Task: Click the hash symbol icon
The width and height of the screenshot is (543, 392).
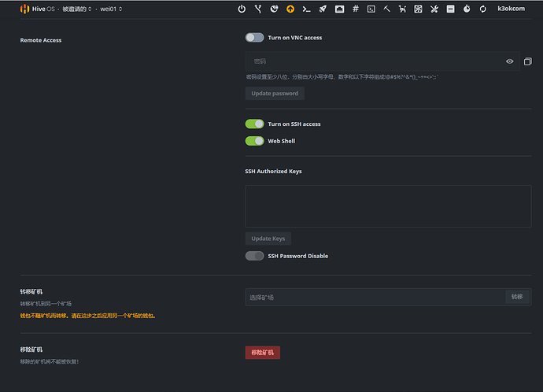Action: (355, 9)
